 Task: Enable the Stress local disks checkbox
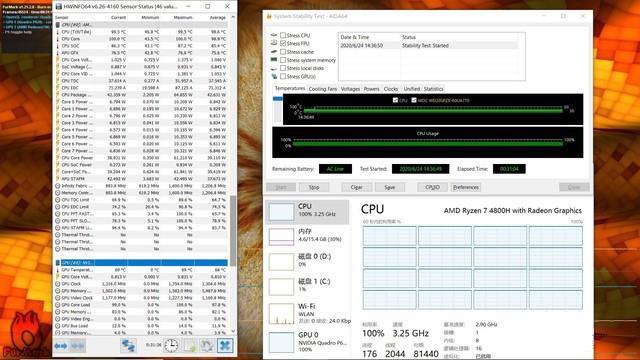point(283,68)
